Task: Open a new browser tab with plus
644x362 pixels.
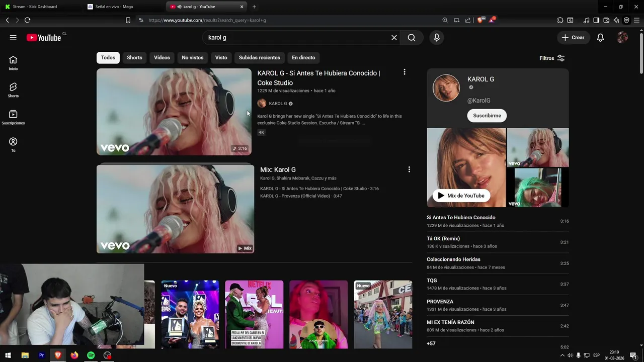Action: (x=254, y=7)
